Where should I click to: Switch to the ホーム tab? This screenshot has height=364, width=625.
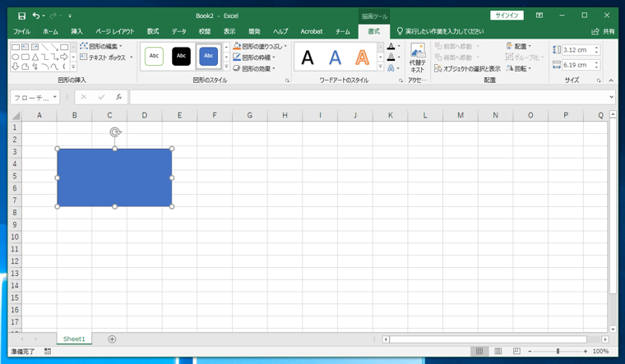(x=50, y=31)
